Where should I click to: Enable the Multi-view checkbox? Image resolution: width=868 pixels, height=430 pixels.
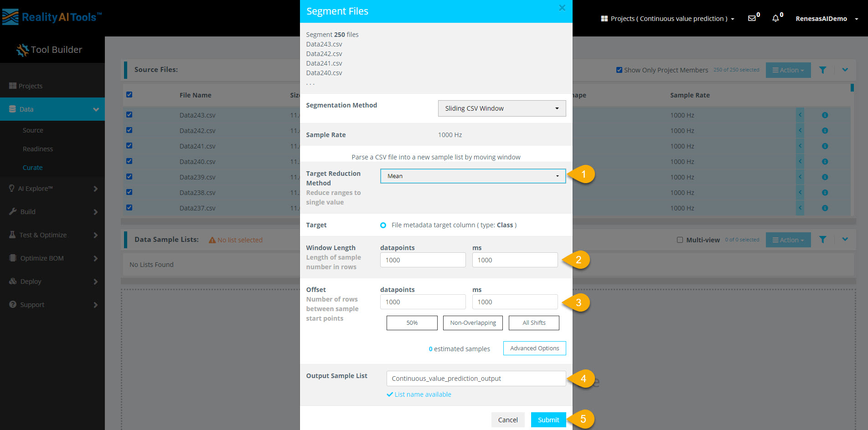680,240
